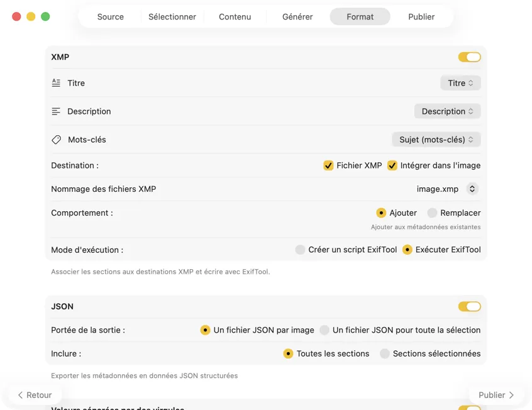Pick the Sections sélectionnées option
Image resolution: width=532 pixels, height=410 pixels.
(385, 353)
